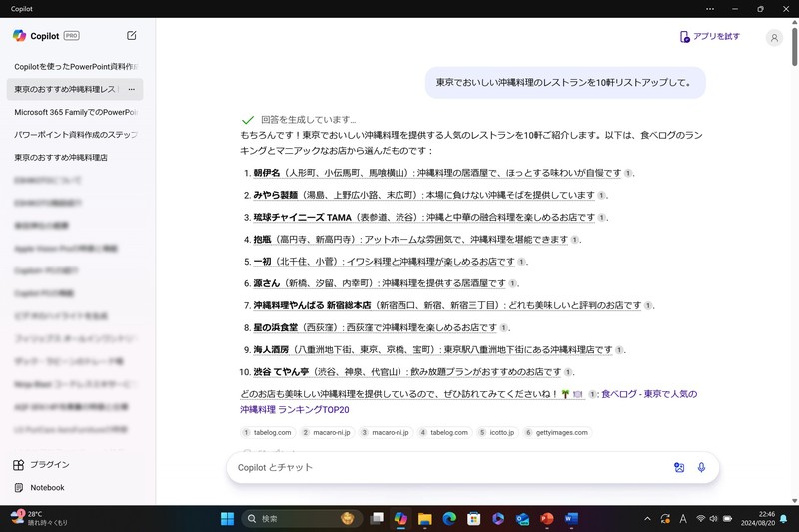
Task: Open chat 'Microsoft 365 FamilyでのPowerPoint'
Action: [x=76, y=112]
